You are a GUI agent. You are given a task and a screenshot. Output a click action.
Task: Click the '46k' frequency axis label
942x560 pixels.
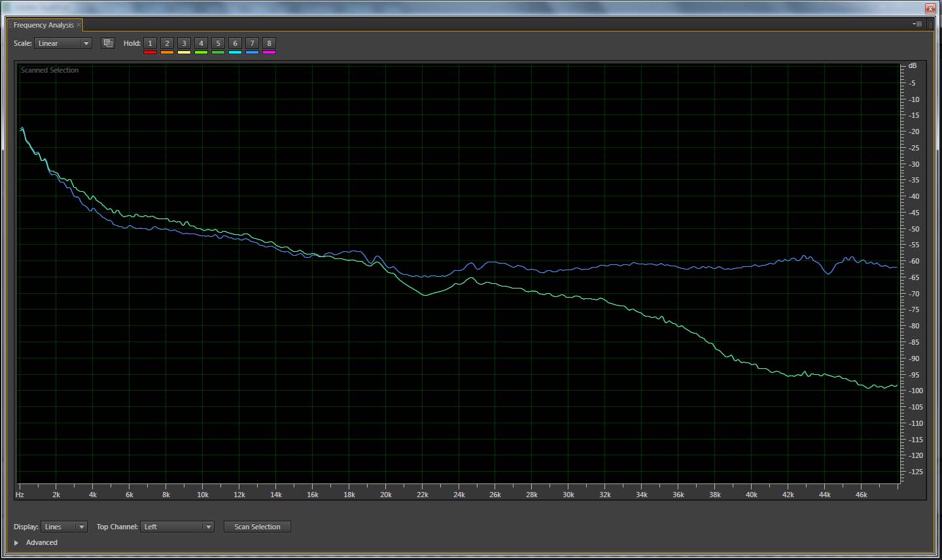click(862, 495)
